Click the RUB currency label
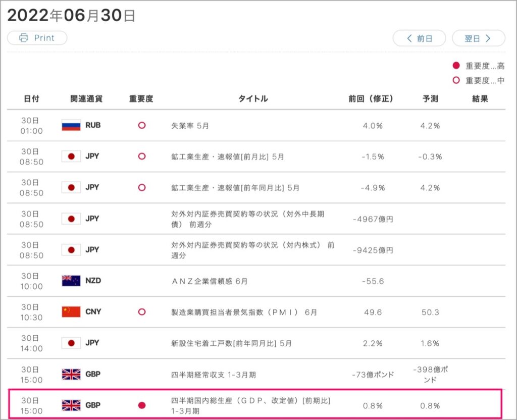This screenshot has height=420, width=517. click(93, 125)
